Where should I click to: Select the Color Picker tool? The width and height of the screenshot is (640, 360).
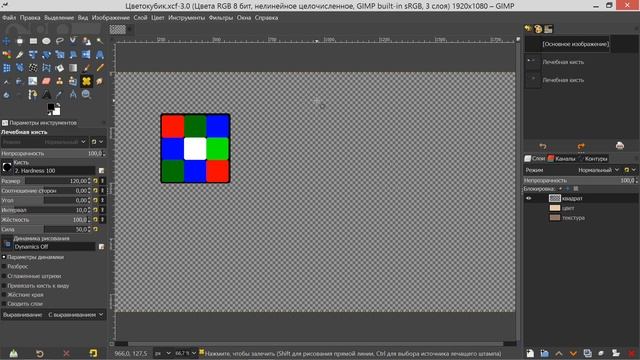click(60, 95)
